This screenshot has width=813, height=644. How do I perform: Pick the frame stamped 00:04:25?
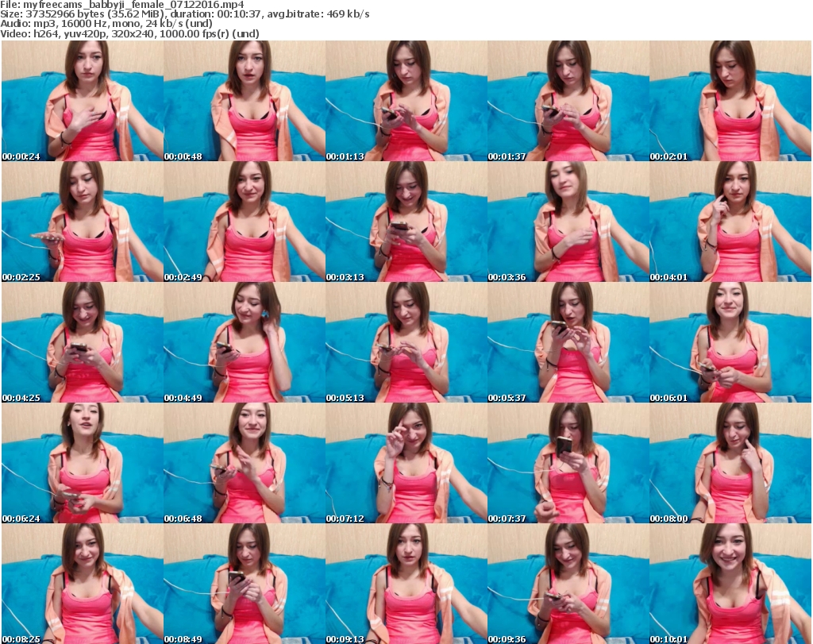click(83, 343)
